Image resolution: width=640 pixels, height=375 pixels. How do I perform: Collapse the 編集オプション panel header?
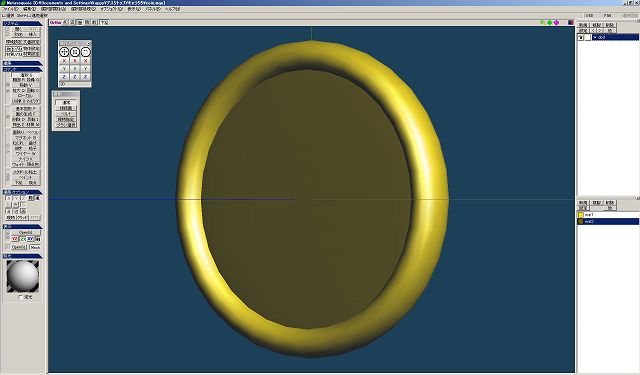point(22,192)
